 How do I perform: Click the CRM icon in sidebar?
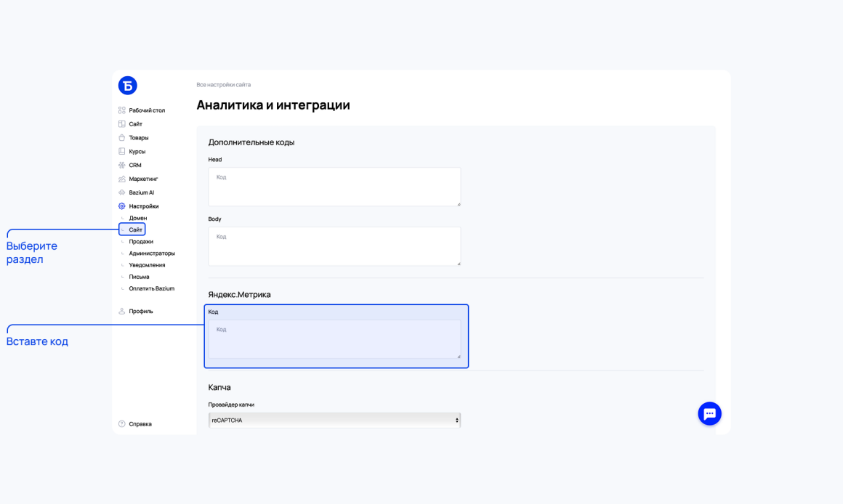(x=122, y=165)
